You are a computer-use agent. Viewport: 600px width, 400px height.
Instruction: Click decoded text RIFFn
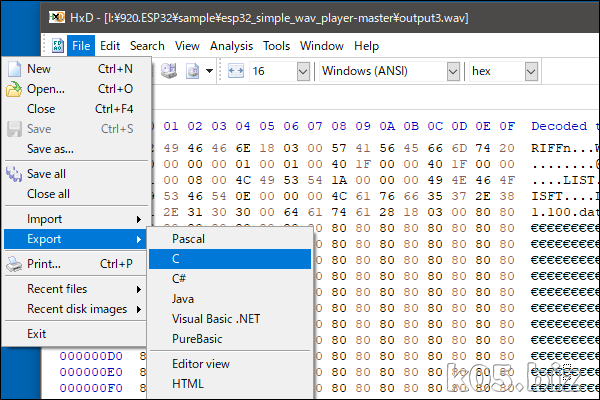pos(551,148)
